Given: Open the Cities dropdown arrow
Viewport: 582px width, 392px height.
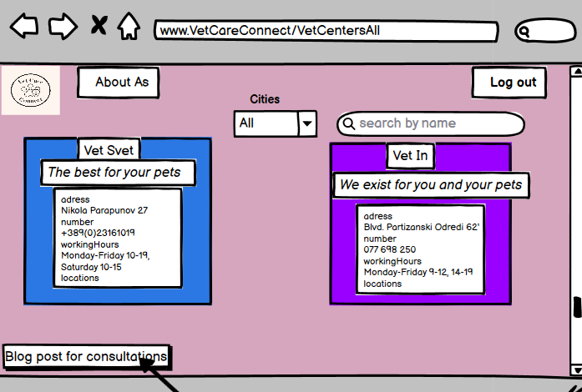Looking at the screenshot, I should point(307,123).
